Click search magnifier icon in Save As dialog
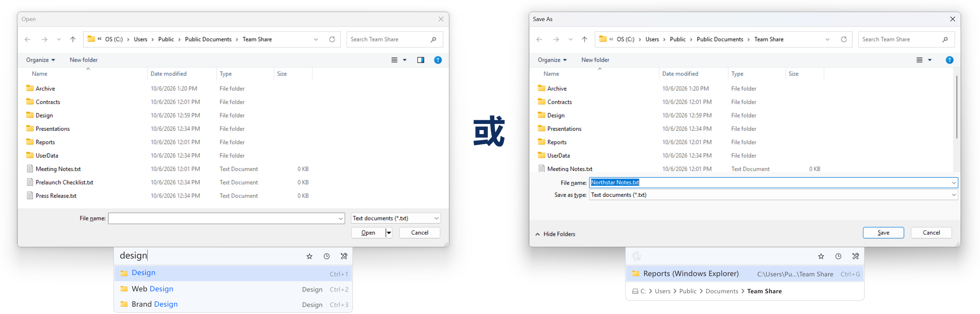 945,40
